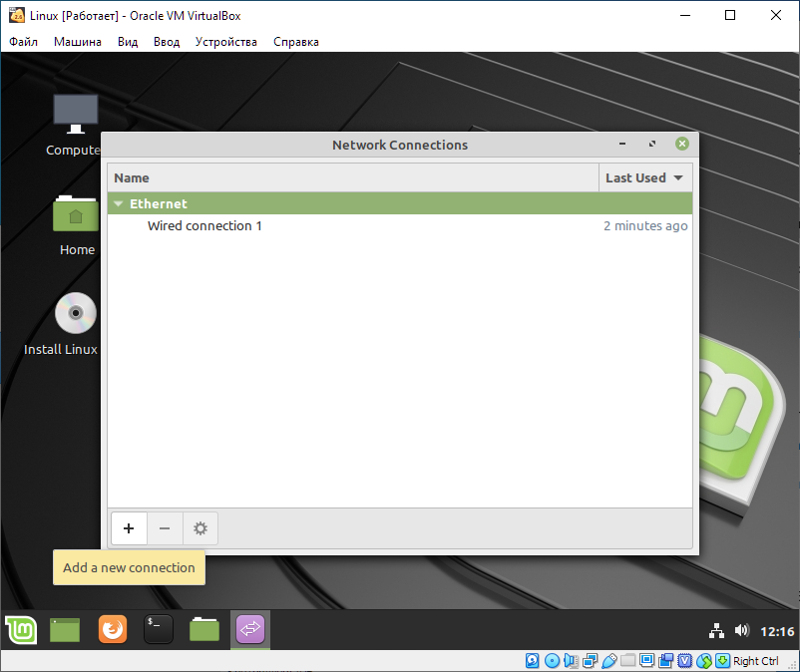The height and width of the screenshot is (672, 800).
Task: Open the Справка menu
Action: (296, 42)
